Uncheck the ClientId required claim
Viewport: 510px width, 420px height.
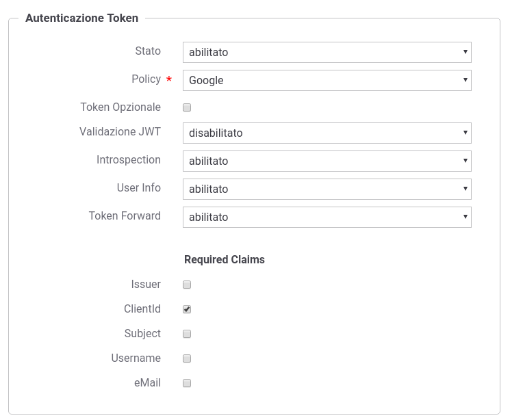click(x=187, y=309)
